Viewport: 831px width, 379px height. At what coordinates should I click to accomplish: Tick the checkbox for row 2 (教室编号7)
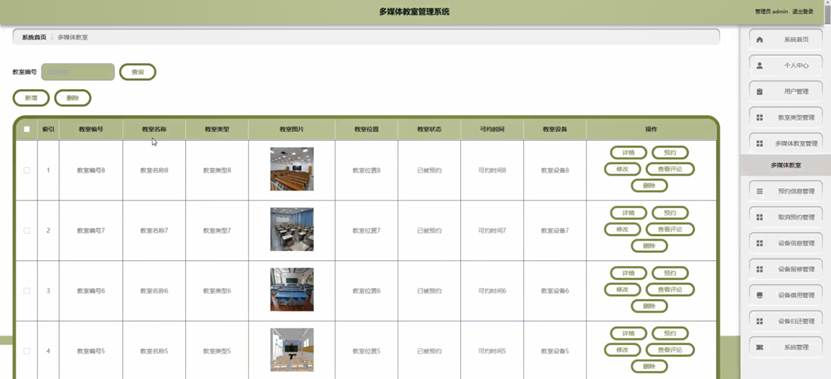[x=27, y=231]
